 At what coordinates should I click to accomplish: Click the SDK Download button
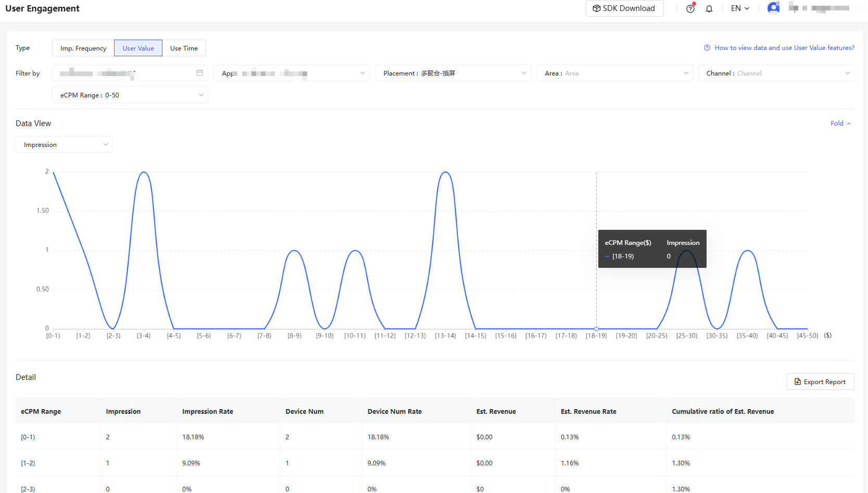[x=625, y=8]
